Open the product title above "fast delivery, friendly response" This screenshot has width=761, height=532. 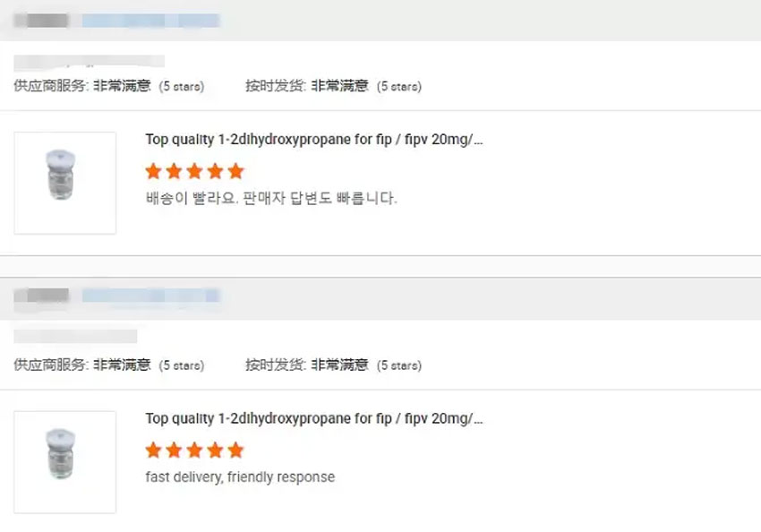click(314, 418)
